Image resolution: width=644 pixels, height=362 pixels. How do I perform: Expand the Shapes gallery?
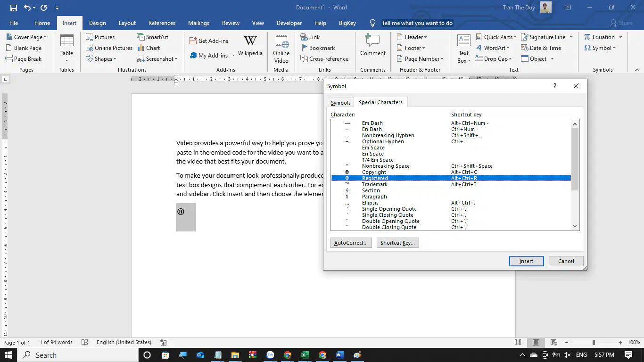click(x=101, y=59)
